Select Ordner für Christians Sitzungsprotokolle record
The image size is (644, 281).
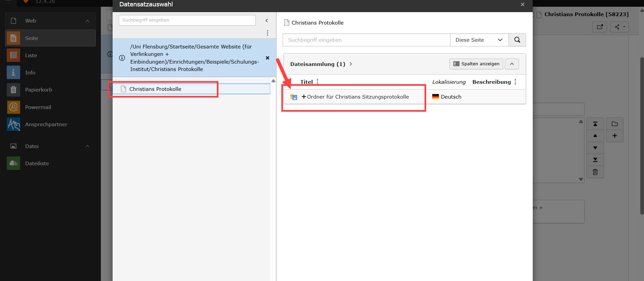[358, 97]
